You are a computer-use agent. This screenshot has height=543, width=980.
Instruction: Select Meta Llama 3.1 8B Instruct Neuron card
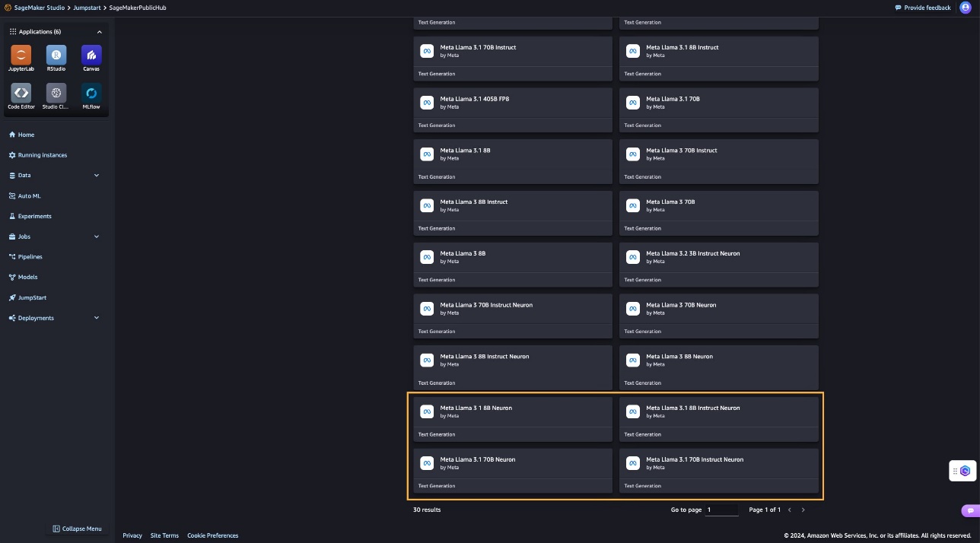[x=719, y=419]
